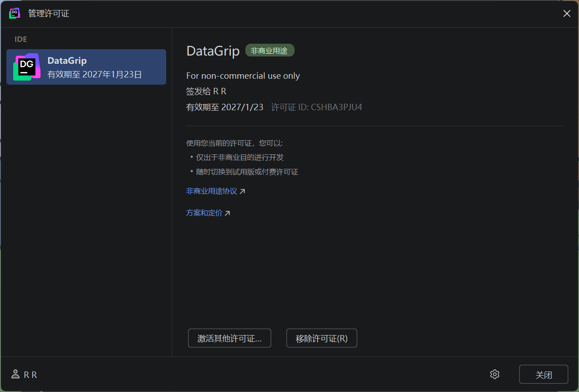Click the 随时切换到试用版或付费许可证 bullet text

click(247, 172)
